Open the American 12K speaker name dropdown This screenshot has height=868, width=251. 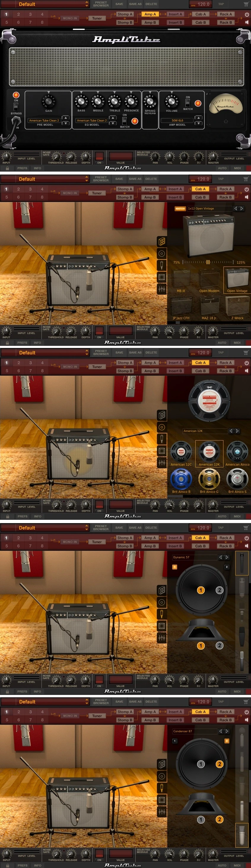pos(204,431)
